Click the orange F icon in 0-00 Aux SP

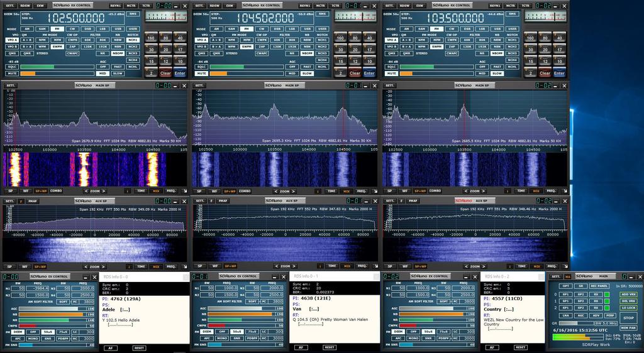coord(21,201)
